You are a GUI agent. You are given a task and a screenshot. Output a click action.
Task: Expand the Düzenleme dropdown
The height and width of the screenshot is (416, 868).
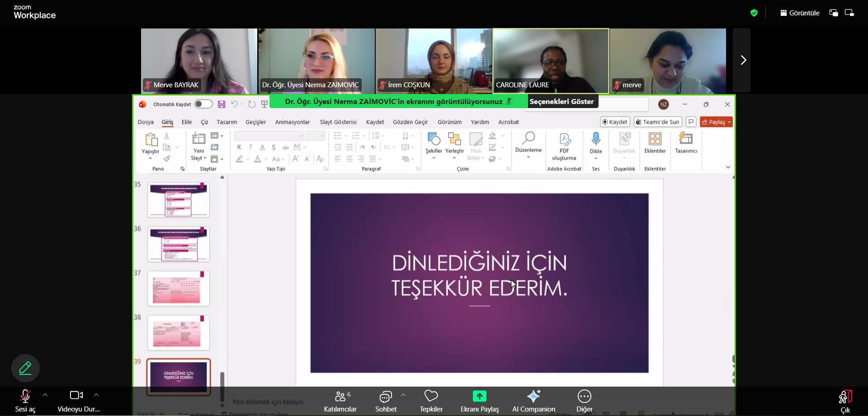[528, 157]
